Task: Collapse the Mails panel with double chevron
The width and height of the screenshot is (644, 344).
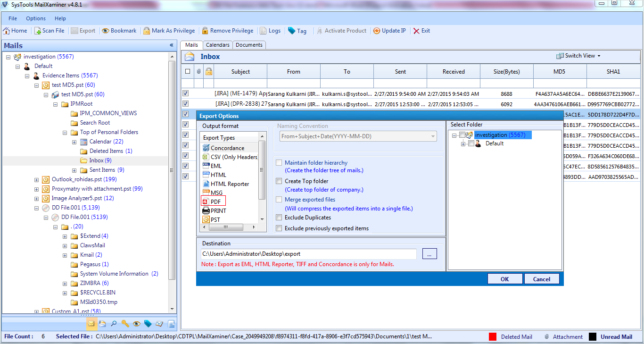Action: point(172,46)
